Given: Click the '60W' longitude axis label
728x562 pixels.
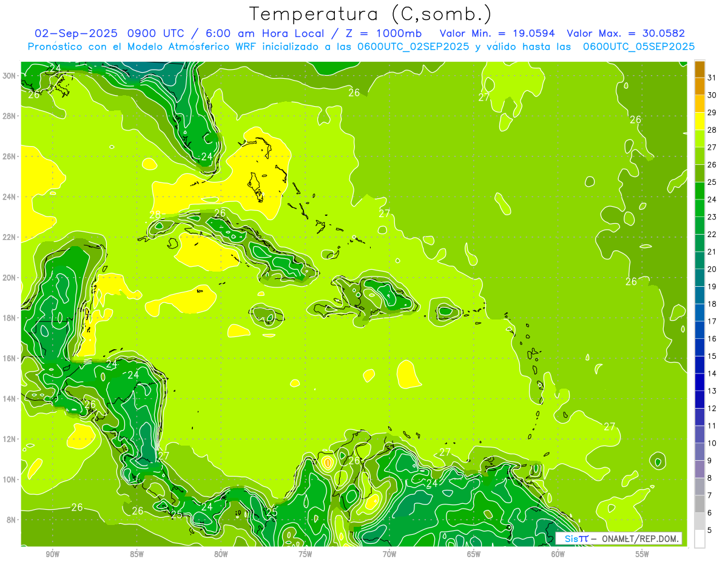Looking at the screenshot, I should click(x=558, y=554).
